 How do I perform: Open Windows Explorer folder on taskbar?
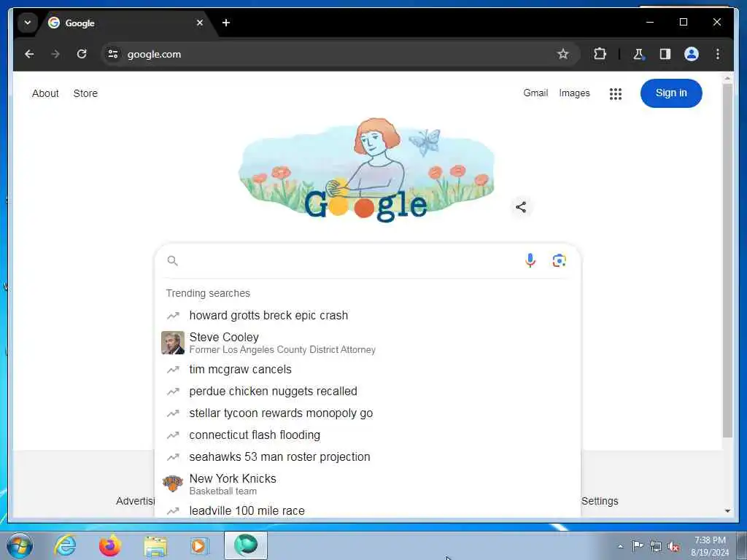point(155,546)
